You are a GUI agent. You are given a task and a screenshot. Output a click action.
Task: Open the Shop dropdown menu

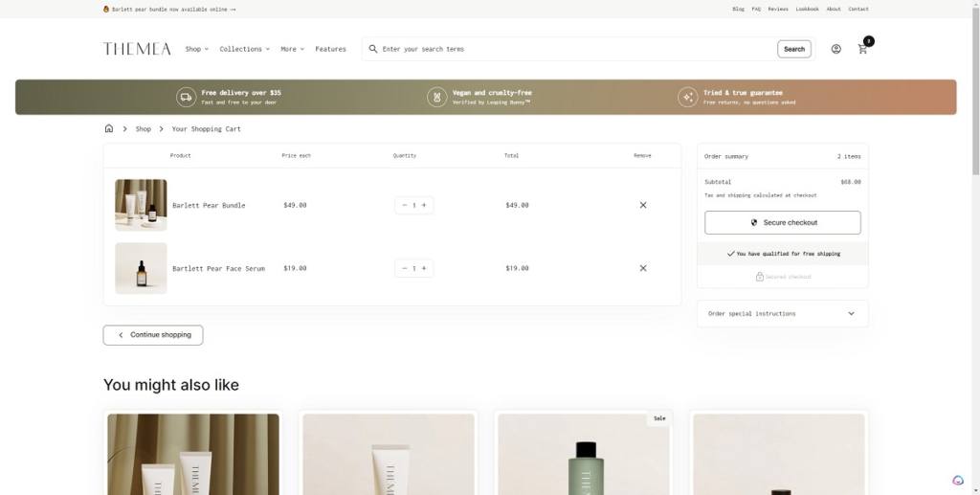click(196, 49)
